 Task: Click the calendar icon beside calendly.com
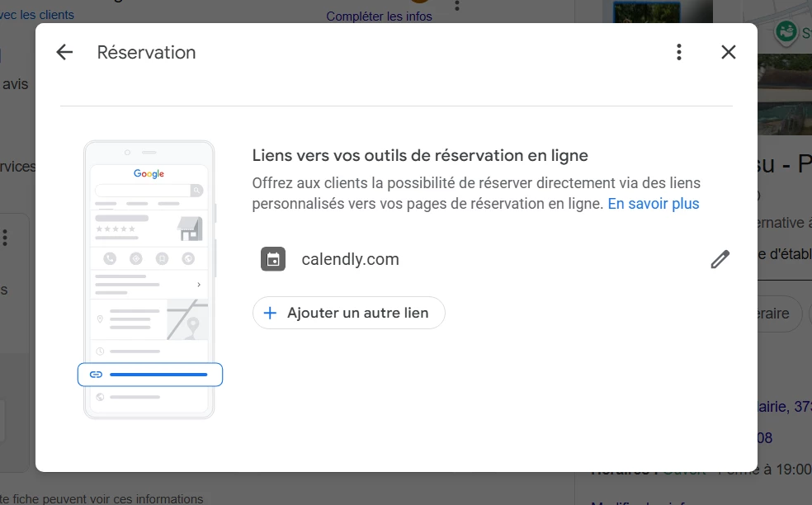coord(273,259)
